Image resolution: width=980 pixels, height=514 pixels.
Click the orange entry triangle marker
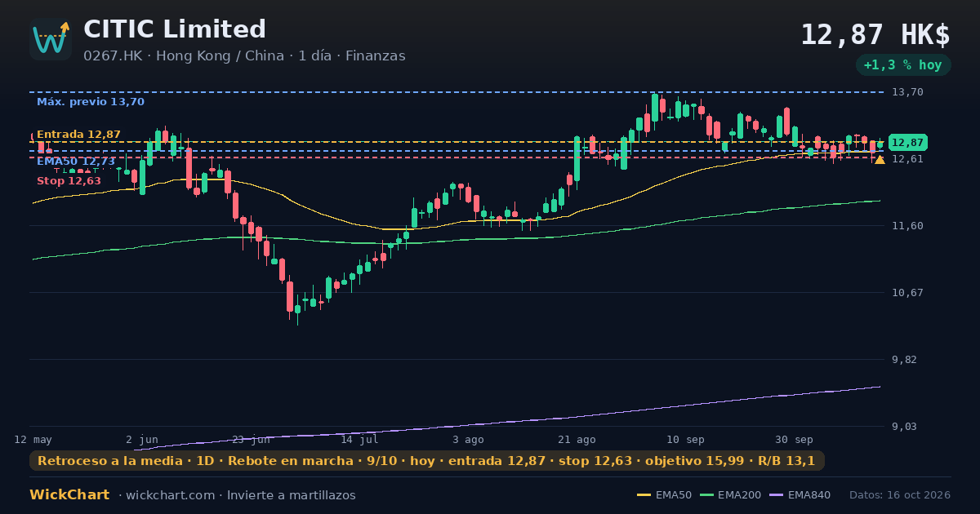880,160
